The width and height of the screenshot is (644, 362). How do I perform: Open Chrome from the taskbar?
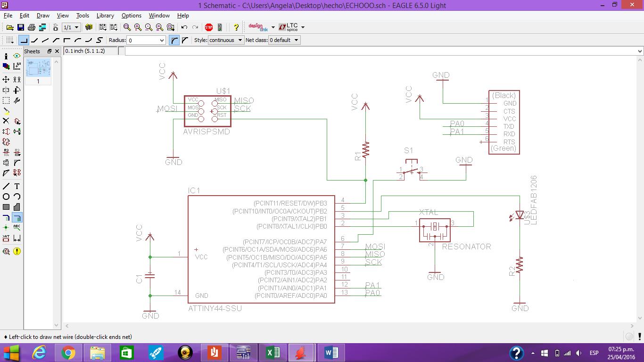[67, 352]
